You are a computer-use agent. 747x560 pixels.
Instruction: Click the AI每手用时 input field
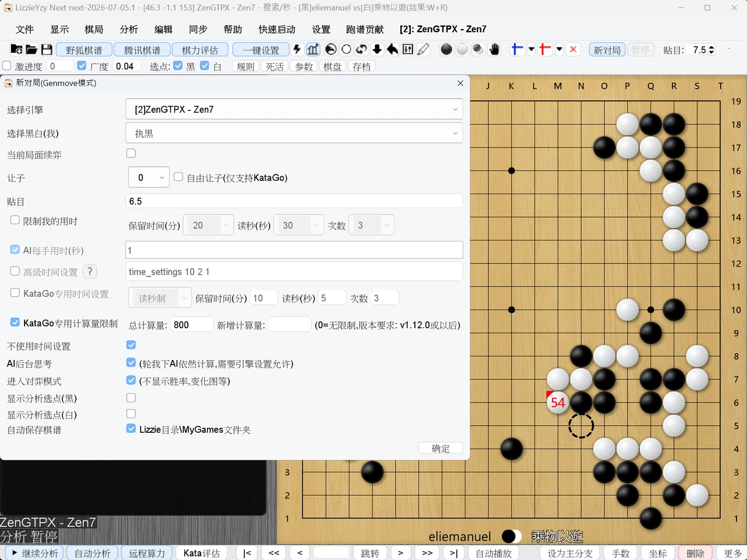[294, 250]
